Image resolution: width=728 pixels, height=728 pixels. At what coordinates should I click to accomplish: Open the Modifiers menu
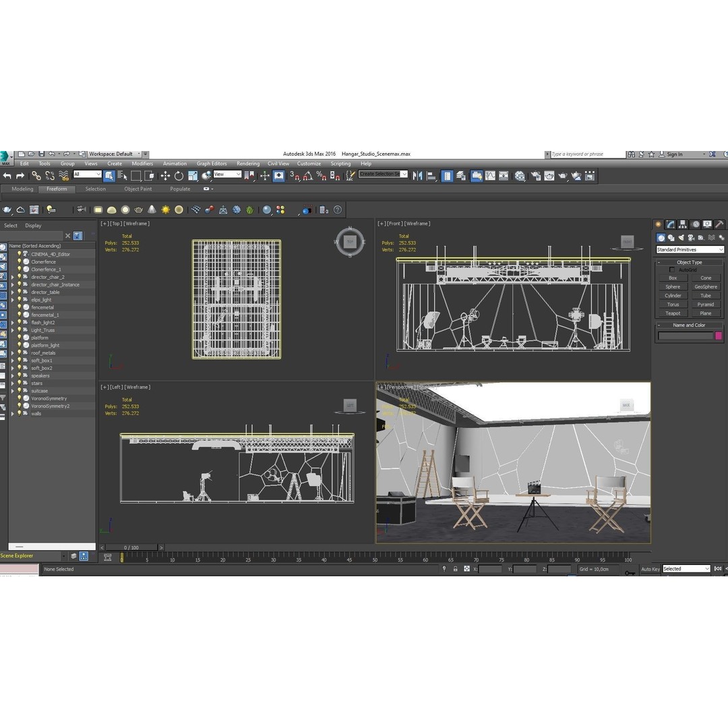pos(142,163)
